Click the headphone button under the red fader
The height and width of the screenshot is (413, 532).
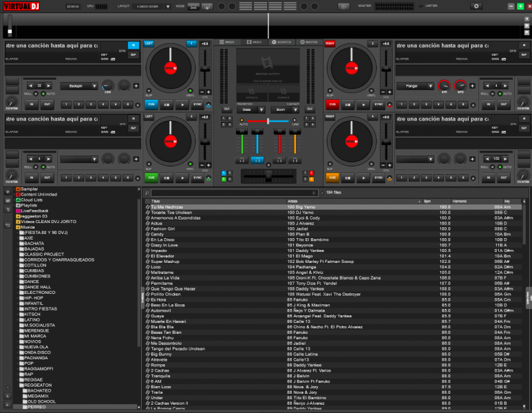click(x=279, y=160)
